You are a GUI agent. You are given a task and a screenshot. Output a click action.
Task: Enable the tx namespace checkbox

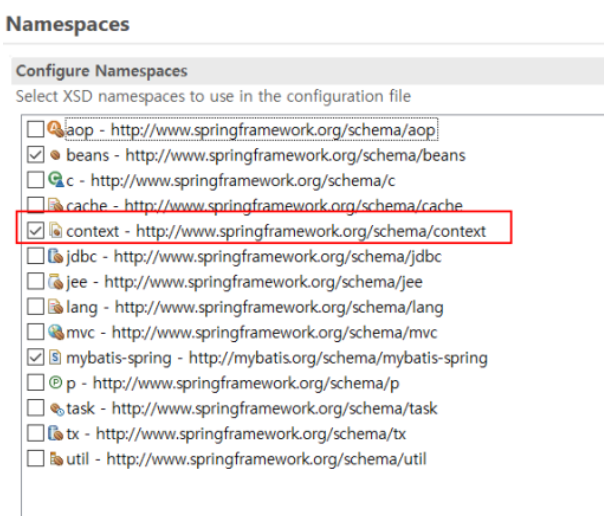(x=35, y=433)
